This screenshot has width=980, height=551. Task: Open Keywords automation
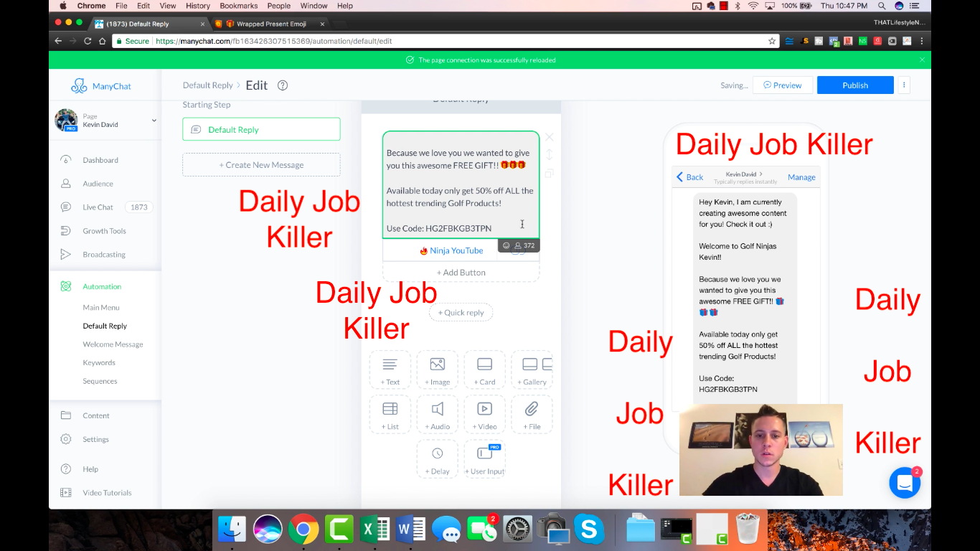(x=99, y=363)
